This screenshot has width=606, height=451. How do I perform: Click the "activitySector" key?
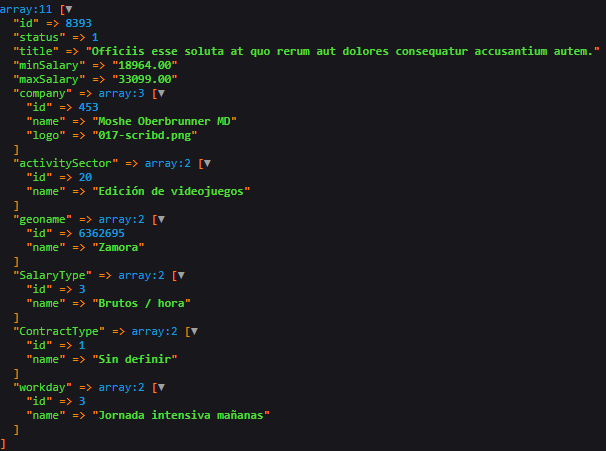(x=65, y=163)
